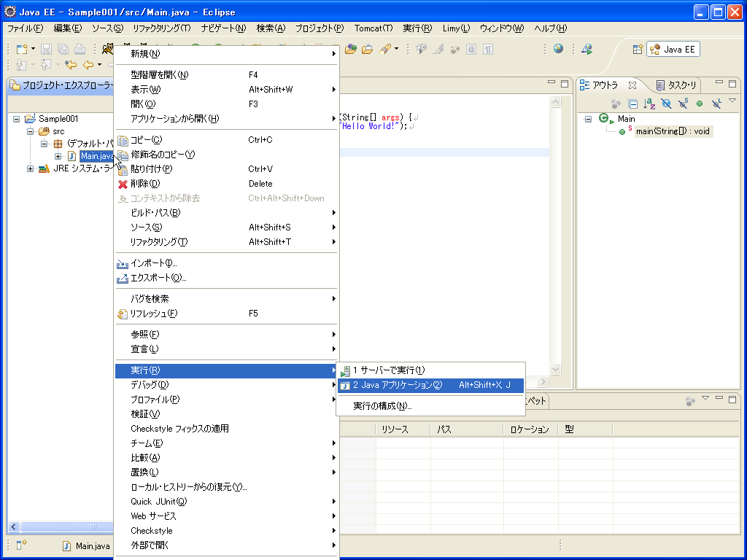The height and width of the screenshot is (560, 747).
Task: Click the リソース column header
Action: tap(403, 429)
